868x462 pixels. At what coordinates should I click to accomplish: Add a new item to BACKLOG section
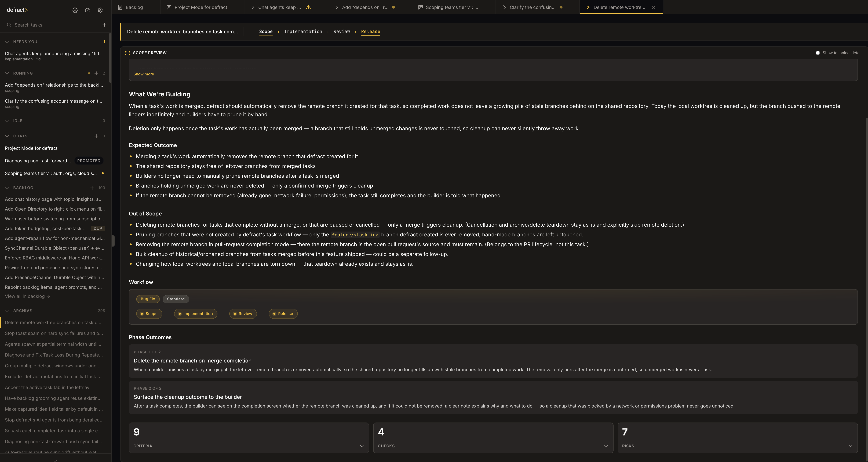(x=92, y=188)
